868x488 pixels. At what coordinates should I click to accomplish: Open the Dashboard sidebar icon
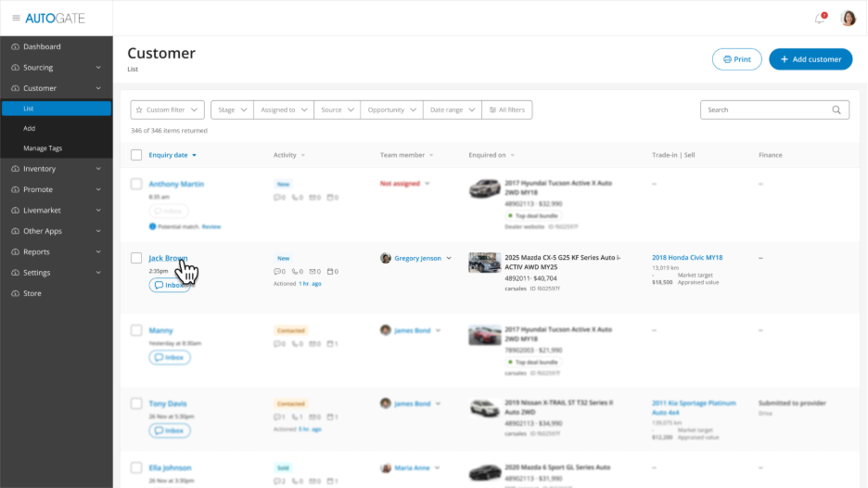[x=15, y=46]
